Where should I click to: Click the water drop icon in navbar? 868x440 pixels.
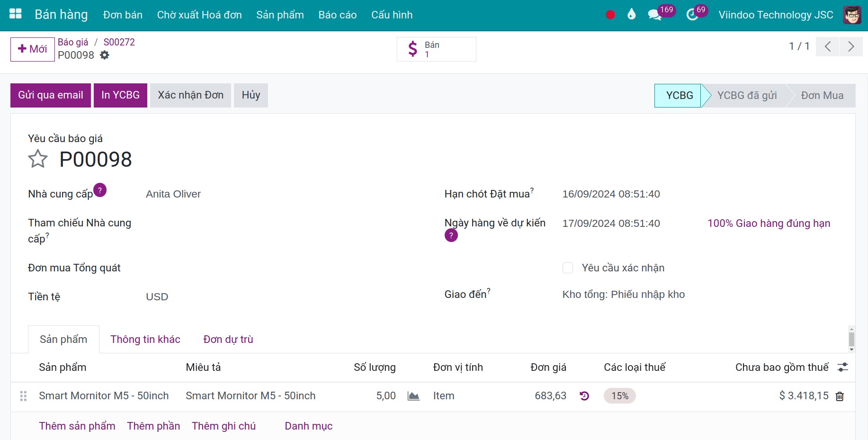(631, 15)
